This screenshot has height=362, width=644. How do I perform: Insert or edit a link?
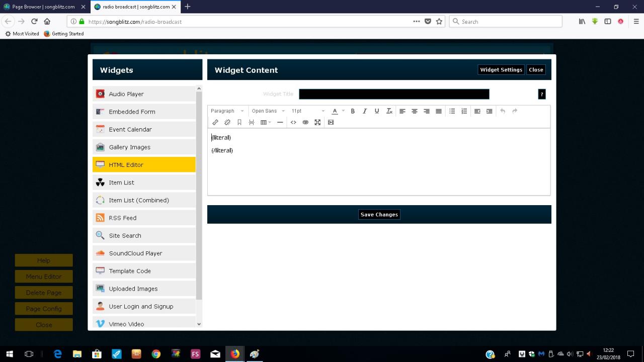[x=215, y=122]
